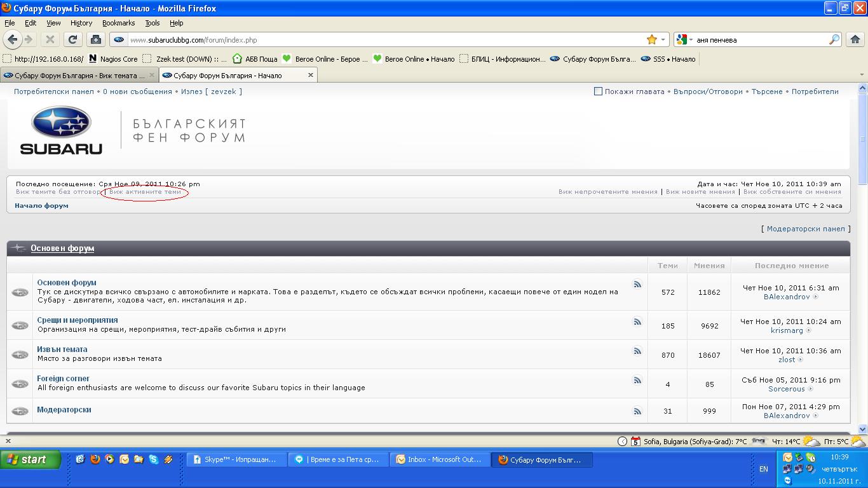Image resolution: width=868 pixels, height=488 pixels.
Task: Click the Subaru logo in the header
Action: point(61,130)
